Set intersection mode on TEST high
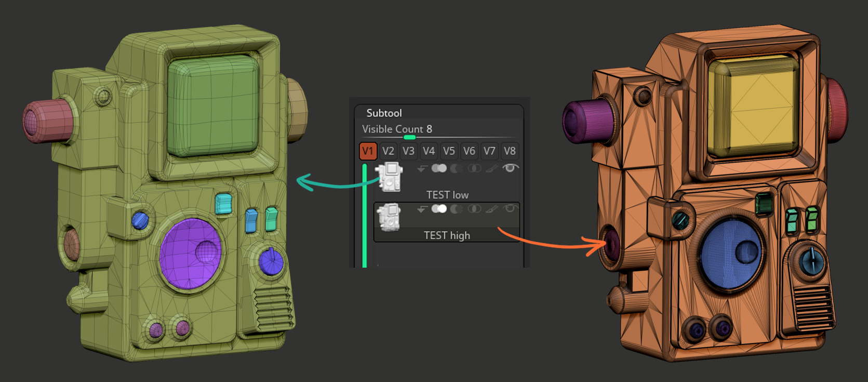 point(474,209)
